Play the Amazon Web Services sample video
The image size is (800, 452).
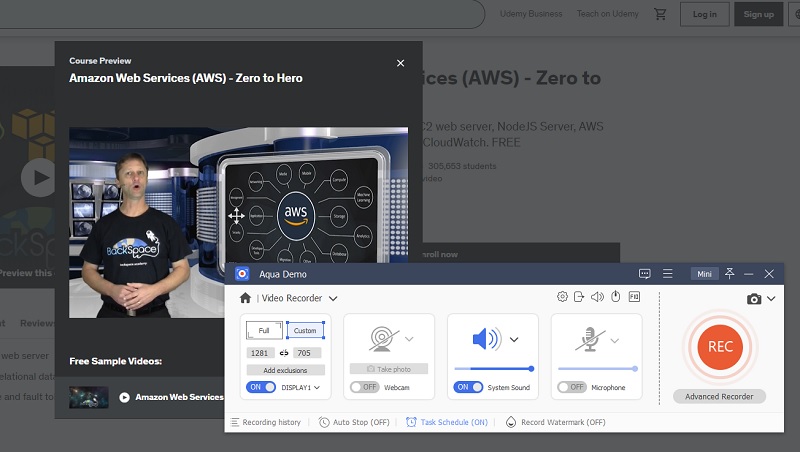click(x=124, y=397)
